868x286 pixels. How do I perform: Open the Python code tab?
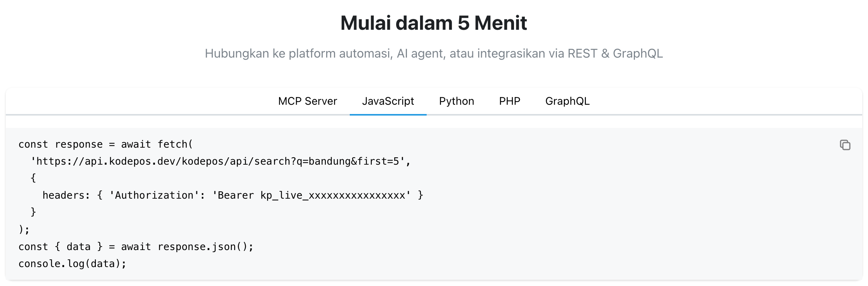click(x=456, y=101)
